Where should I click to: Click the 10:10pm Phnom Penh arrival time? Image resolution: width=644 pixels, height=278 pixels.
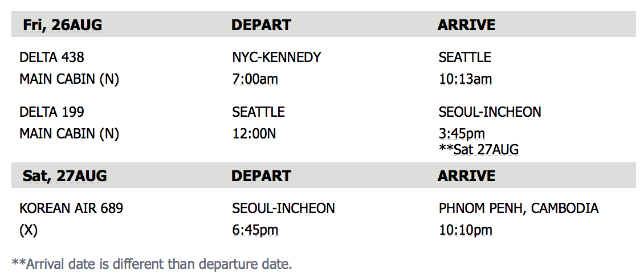466,230
